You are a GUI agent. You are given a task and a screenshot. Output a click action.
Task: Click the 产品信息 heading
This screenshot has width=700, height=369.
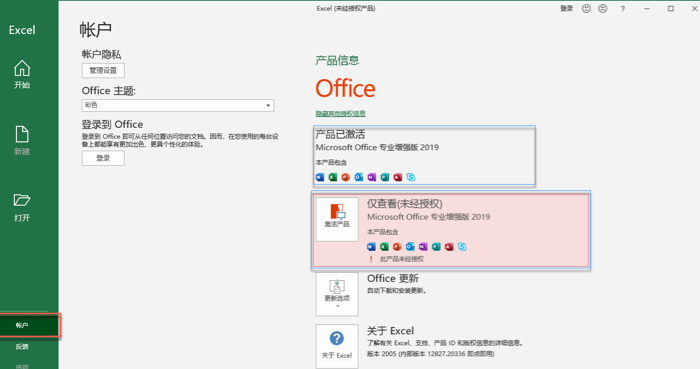click(x=338, y=60)
